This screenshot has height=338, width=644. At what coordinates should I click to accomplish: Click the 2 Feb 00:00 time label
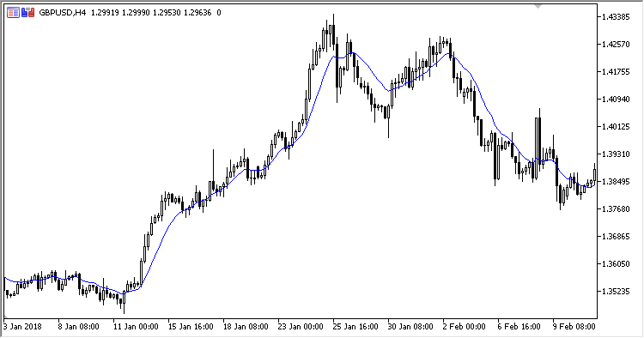tap(464, 327)
